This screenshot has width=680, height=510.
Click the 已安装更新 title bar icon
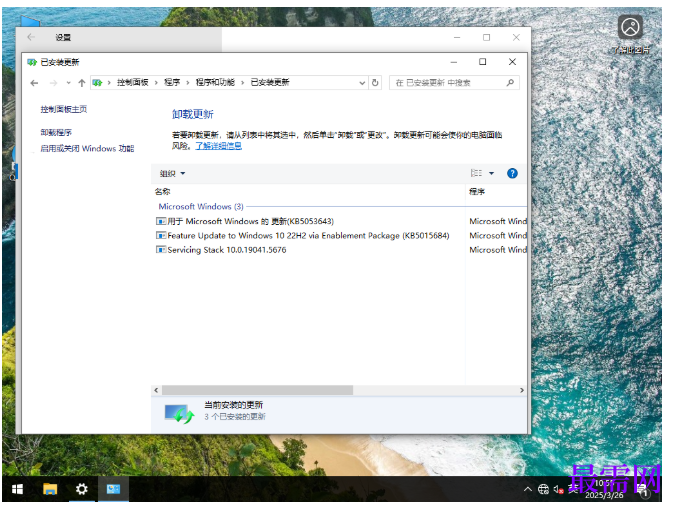coord(32,62)
